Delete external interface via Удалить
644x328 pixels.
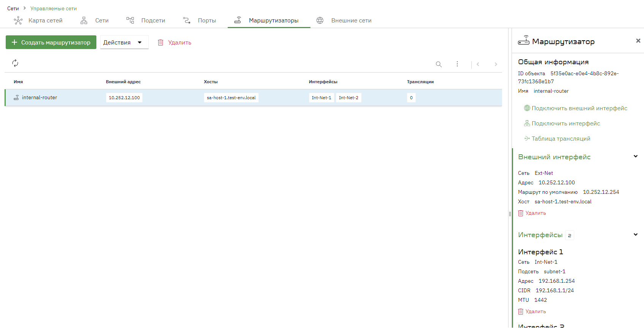(x=532, y=213)
